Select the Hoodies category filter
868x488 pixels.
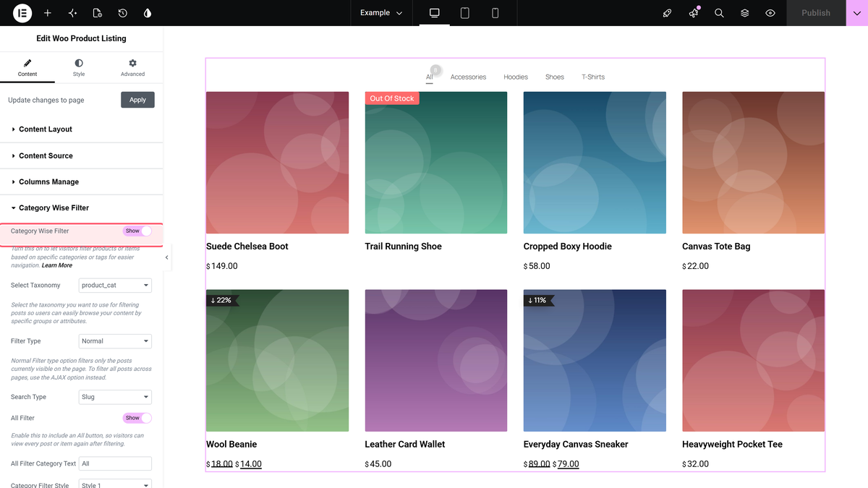516,77
